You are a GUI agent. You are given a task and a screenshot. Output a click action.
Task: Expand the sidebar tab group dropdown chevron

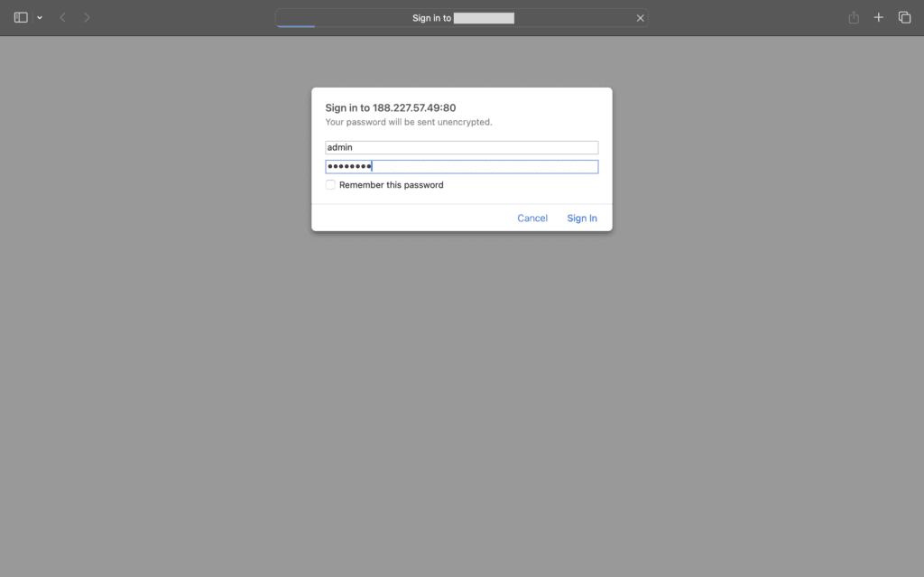[x=40, y=18]
